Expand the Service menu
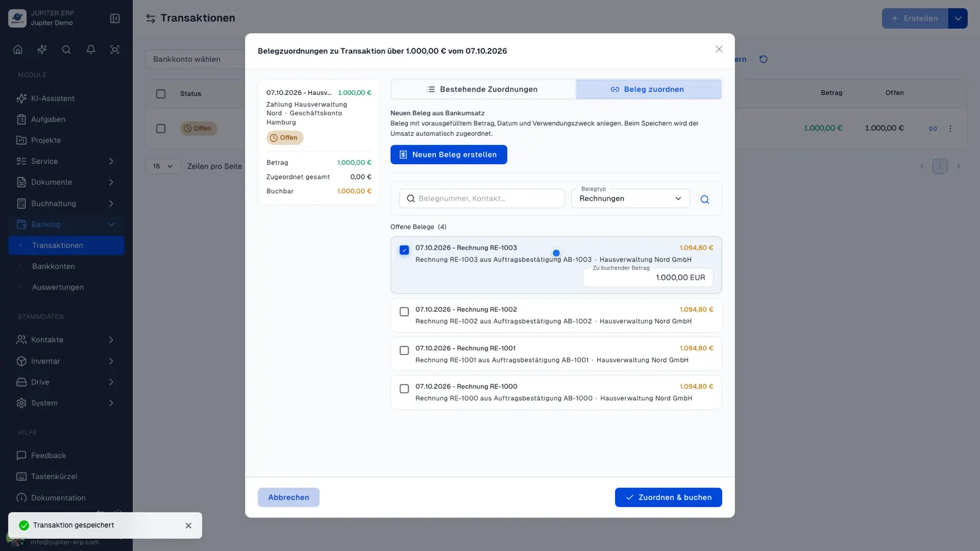The width and height of the screenshot is (980, 551). pyautogui.click(x=66, y=161)
